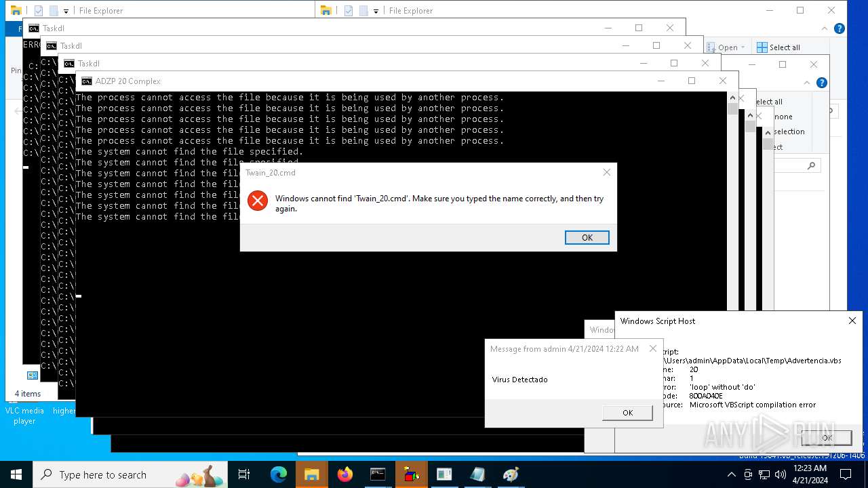Launch Firefox from taskbar
This screenshot has height=488, width=868.
pos(345,474)
